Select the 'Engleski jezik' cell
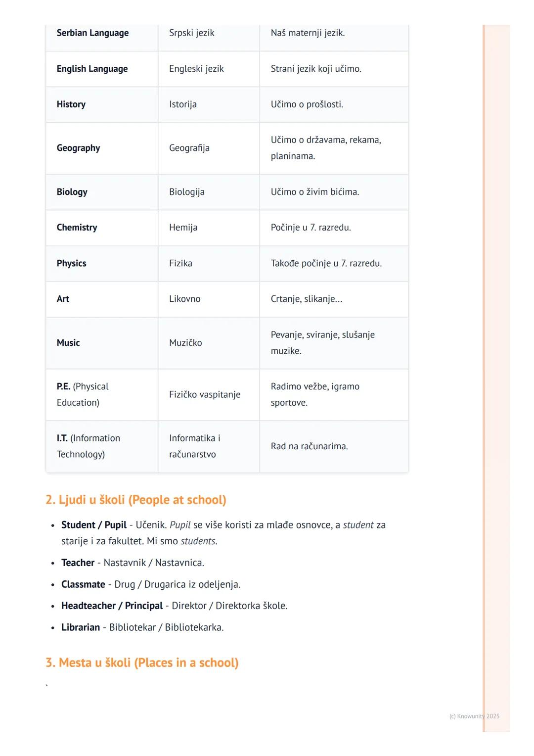This screenshot has width=534, height=756. click(196, 69)
